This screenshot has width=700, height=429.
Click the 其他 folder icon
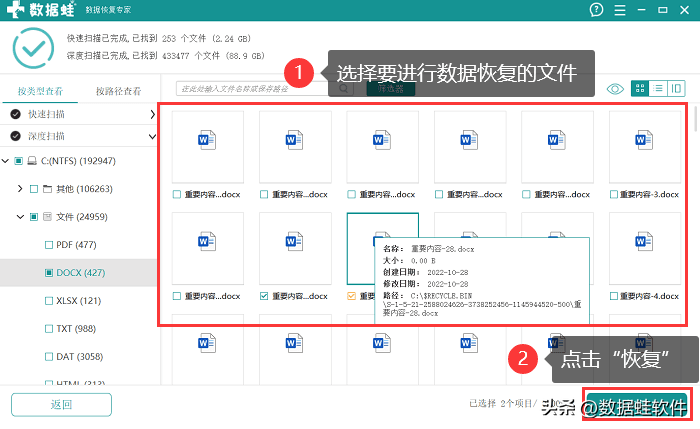(x=47, y=189)
